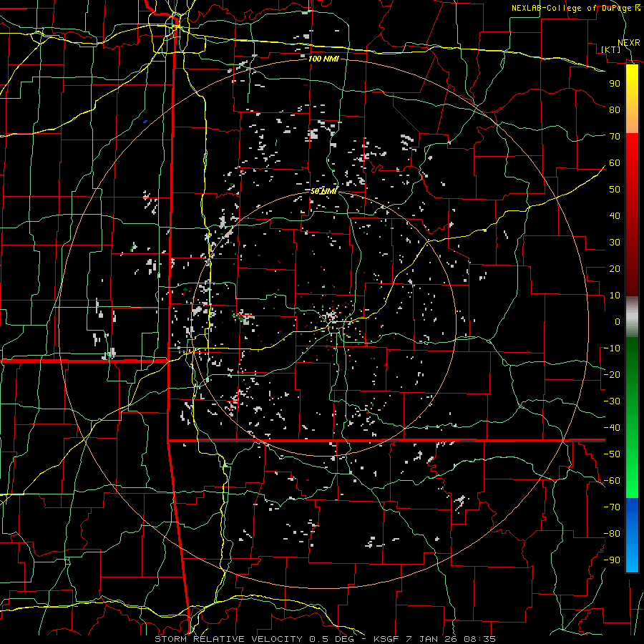
Task: Select the "-30" scale value
Action: 612,401
